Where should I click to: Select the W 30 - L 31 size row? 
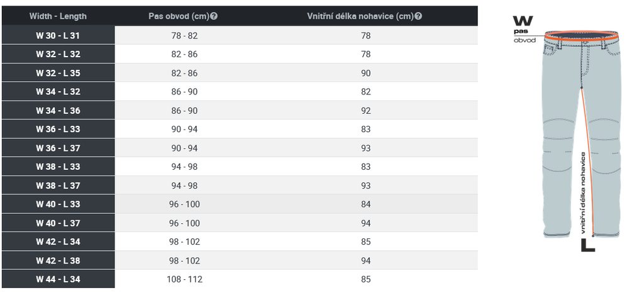(58, 36)
